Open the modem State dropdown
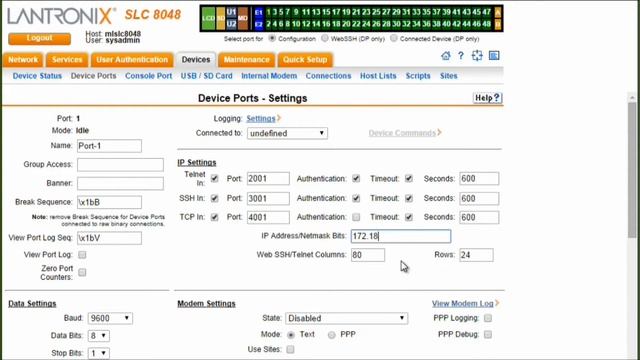640x360 pixels. (346, 318)
